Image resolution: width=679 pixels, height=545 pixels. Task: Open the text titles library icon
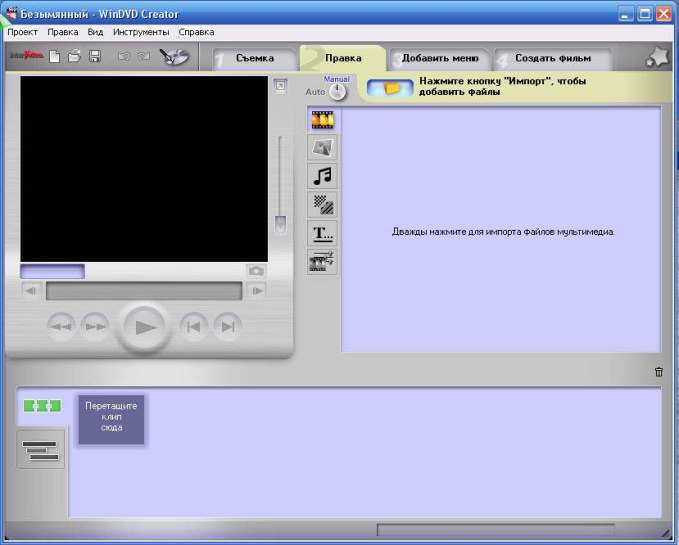323,233
